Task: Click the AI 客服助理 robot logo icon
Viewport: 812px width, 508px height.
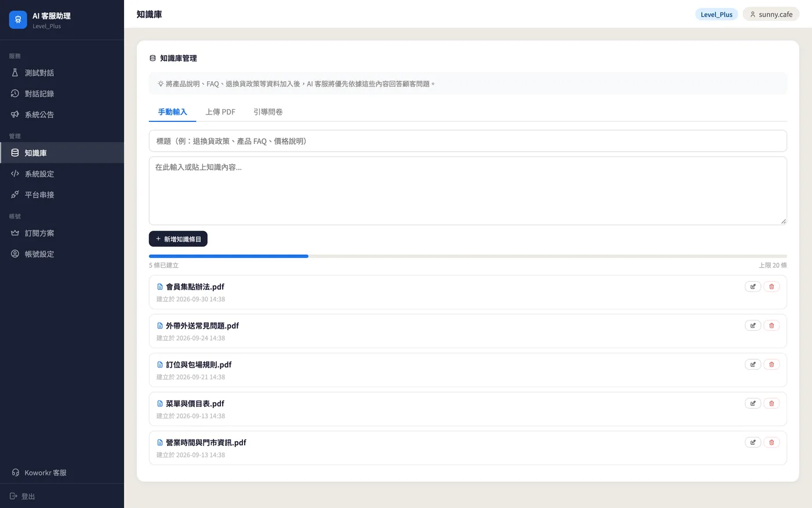Action: [18, 20]
